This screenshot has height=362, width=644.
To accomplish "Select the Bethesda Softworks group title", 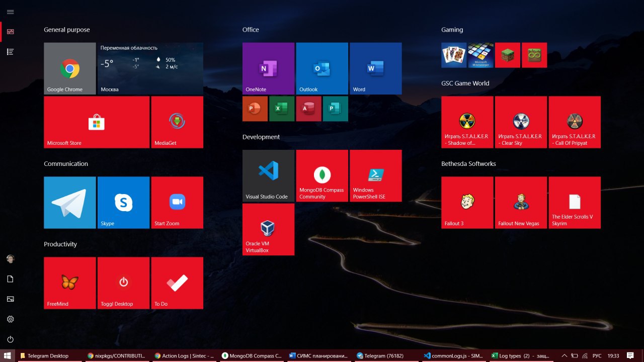I will [x=468, y=164].
